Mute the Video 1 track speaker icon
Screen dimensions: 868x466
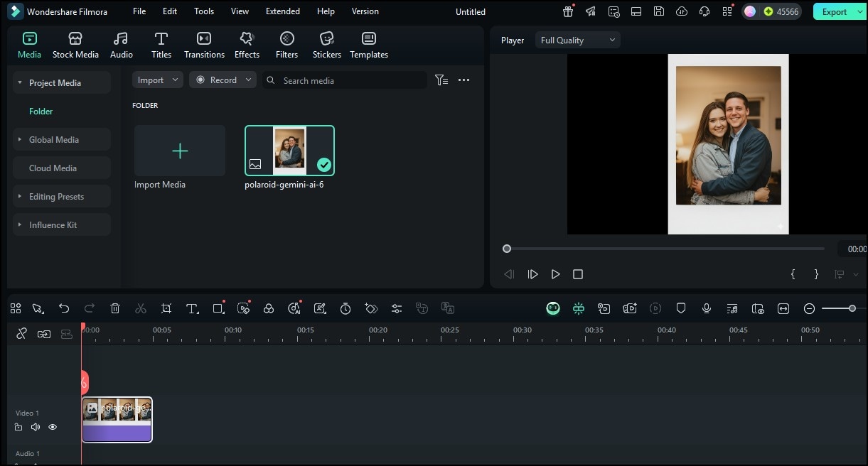point(36,427)
